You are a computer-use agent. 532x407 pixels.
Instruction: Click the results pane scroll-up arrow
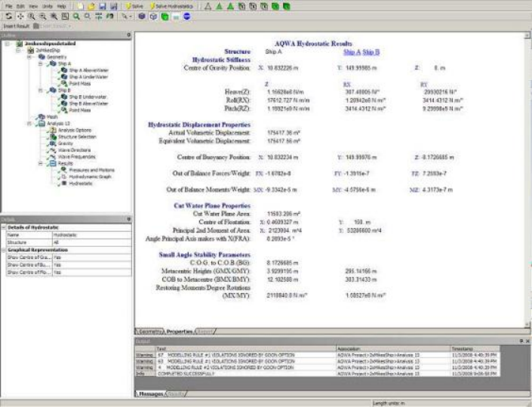coord(527,35)
